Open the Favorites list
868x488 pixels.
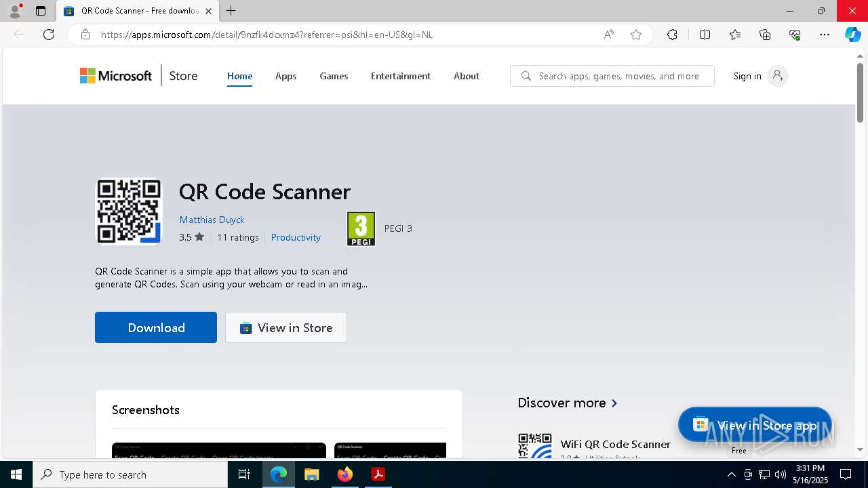[x=735, y=35]
